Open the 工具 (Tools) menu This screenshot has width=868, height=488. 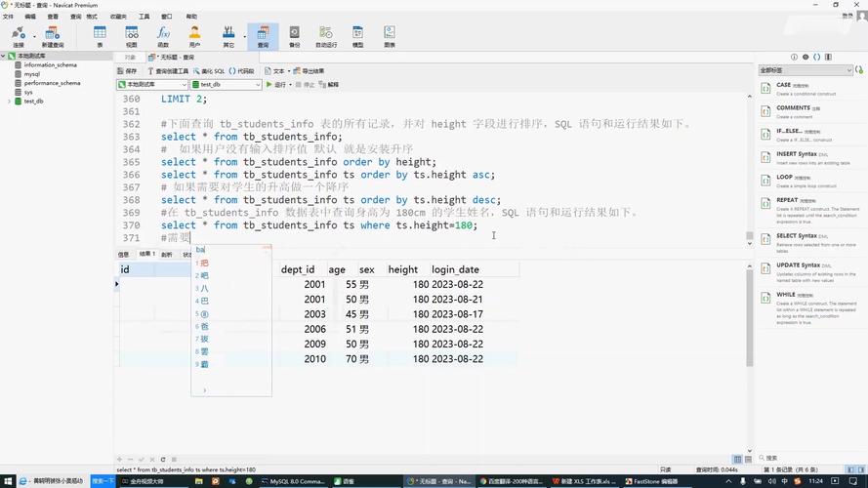(x=144, y=17)
